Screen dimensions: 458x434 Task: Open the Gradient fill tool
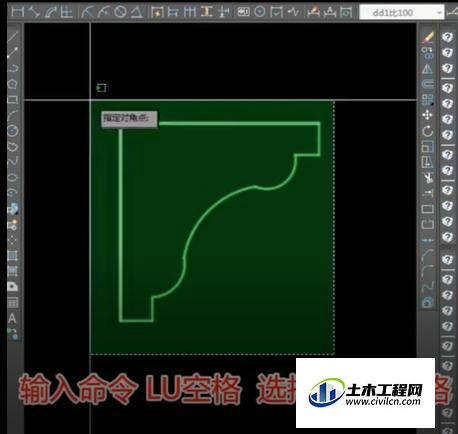pos(12,271)
